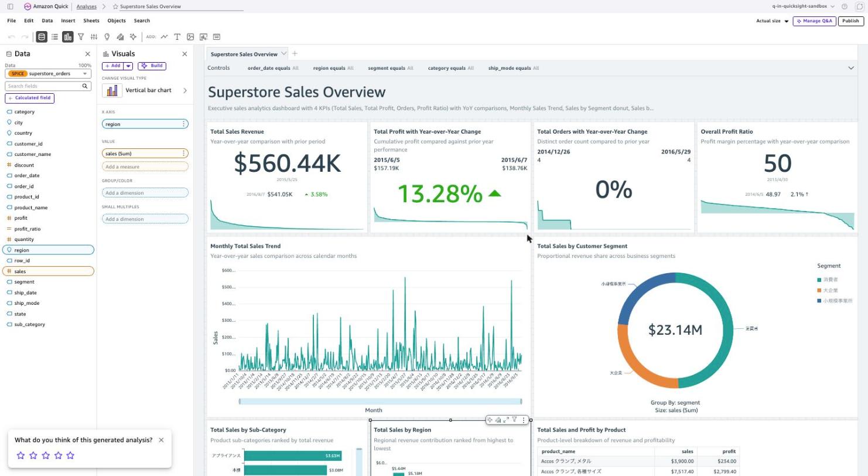Screen dimensions: 868x476
Task: Click the Monthly Sales Trend horizontal zoom slider
Action: pyautogui.click(x=380, y=402)
